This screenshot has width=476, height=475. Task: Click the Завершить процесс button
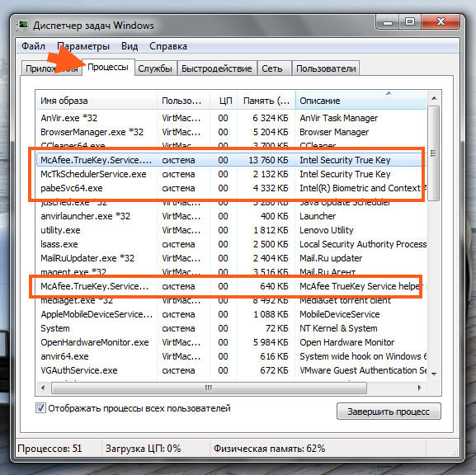(x=389, y=412)
